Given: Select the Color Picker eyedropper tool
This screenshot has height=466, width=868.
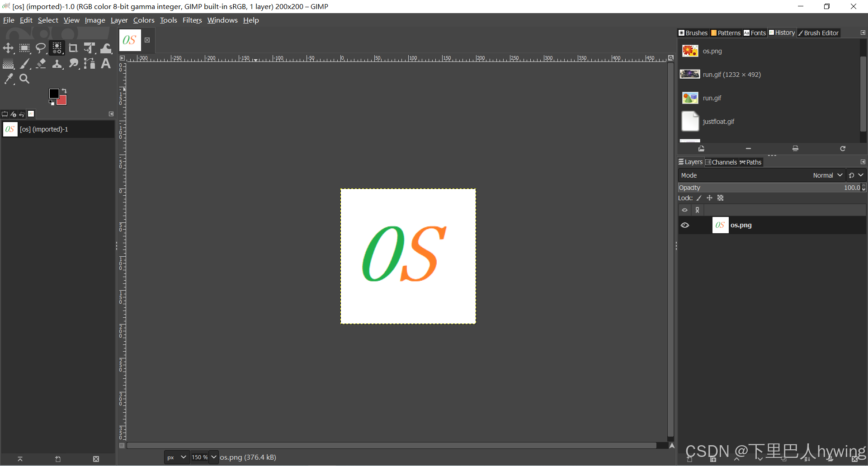Looking at the screenshot, I should pyautogui.click(x=8, y=79).
